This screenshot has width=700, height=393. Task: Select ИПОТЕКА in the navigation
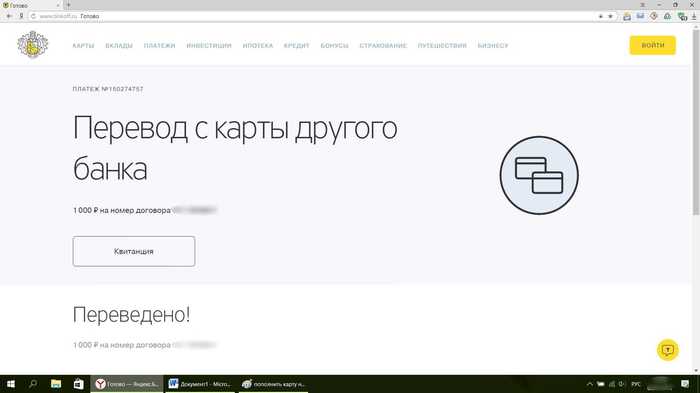[x=258, y=46]
